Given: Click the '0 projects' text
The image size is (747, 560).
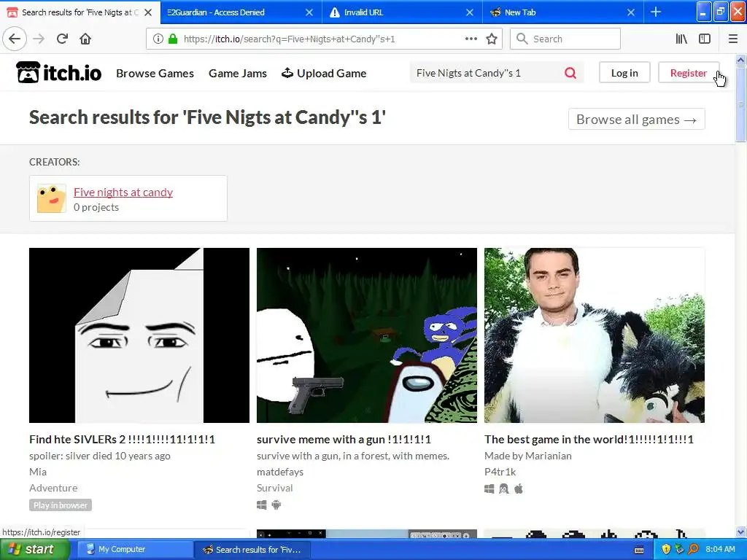Looking at the screenshot, I should point(96,207).
